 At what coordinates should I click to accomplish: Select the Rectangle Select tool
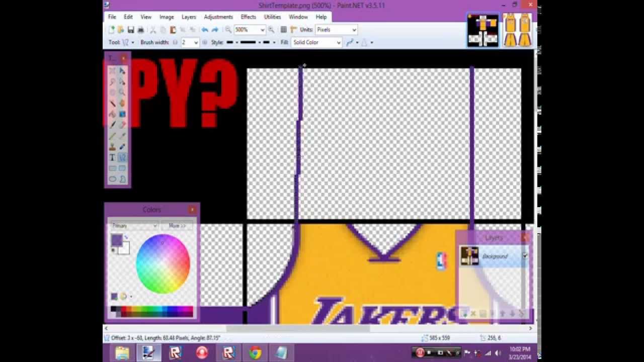pyautogui.click(x=112, y=70)
